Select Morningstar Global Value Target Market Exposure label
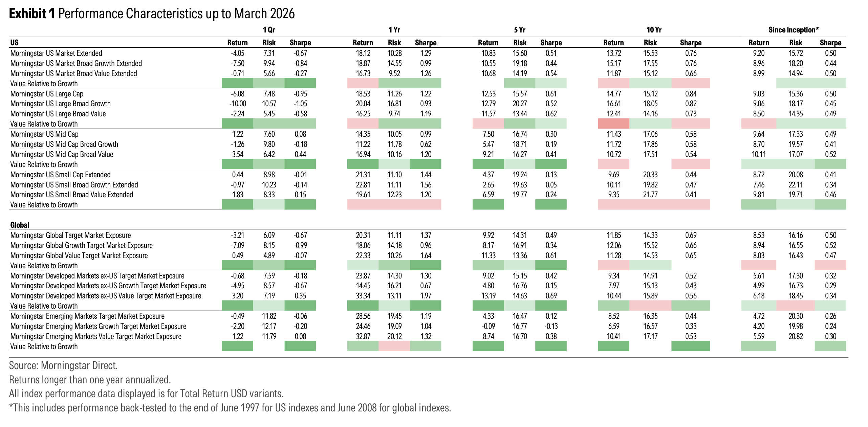This screenshot has height=427, width=868. [79, 255]
